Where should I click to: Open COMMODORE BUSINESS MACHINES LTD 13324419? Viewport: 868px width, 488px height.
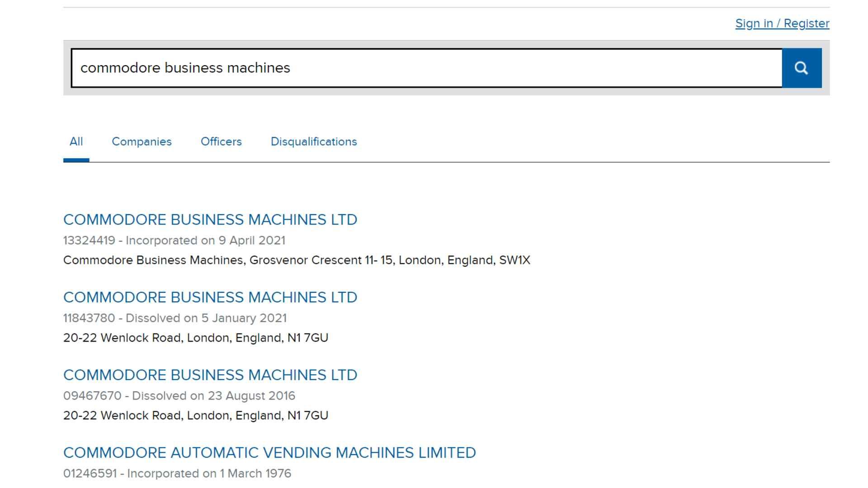210,219
